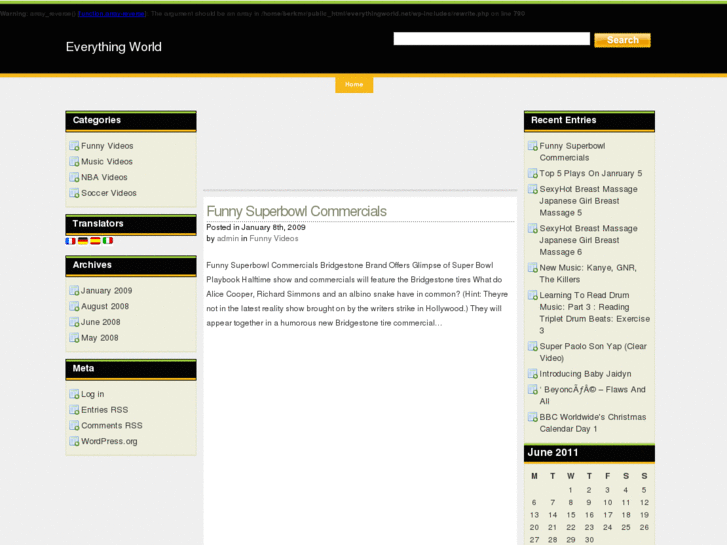The width and height of the screenshot is (727, 545).
Task: Open the Funny Superbowl Commercials post title
Action: [x=296, y=212]
